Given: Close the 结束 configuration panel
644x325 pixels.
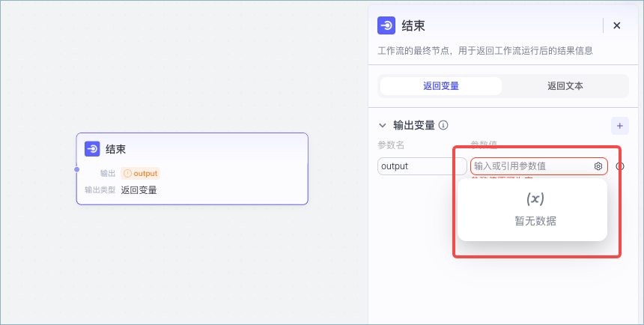Looking at the screenshot, I should pyautogui.click(x=617, y=25).
